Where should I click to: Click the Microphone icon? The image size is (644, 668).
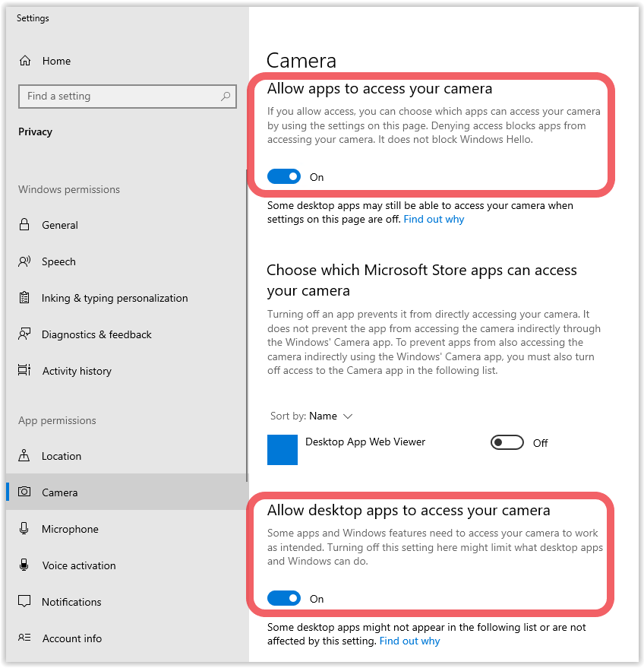point(24,528)
